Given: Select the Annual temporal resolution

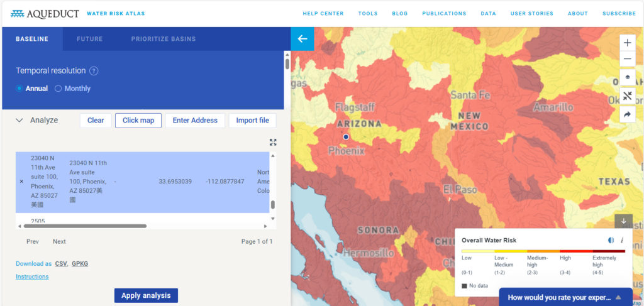Looking at the screenshot, I should [x=20, y=89].
